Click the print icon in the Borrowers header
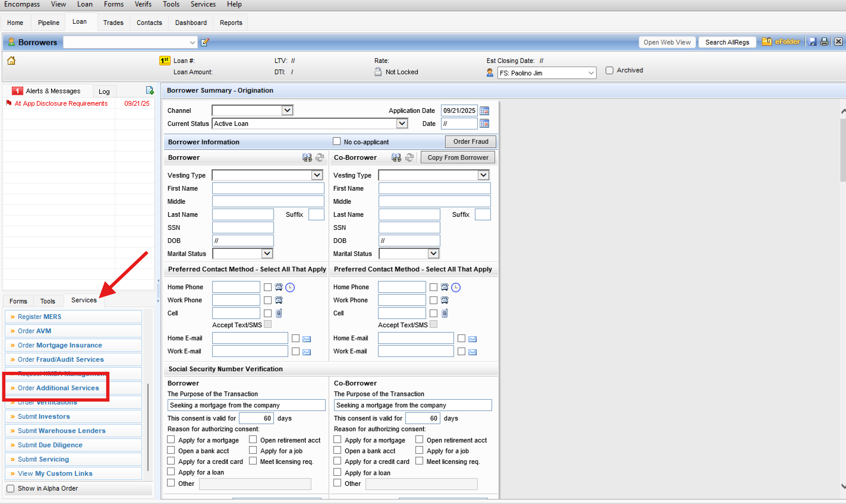The image size is (846, 504). coord(824,42)
